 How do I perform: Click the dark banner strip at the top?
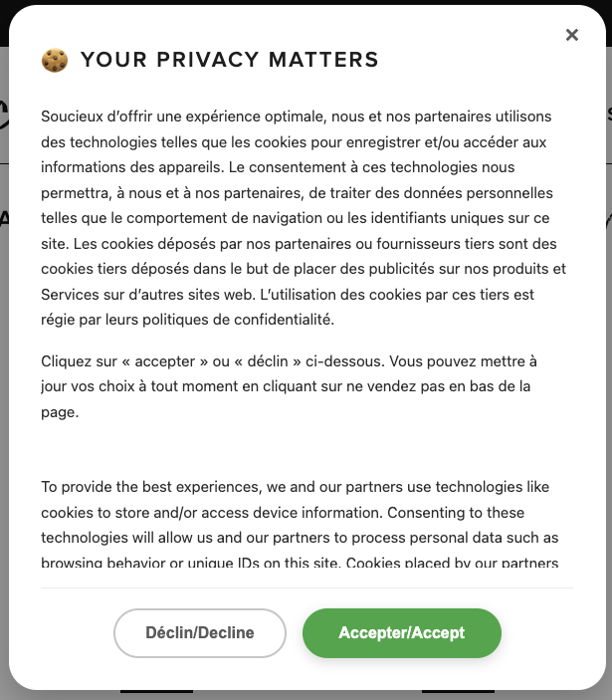click(306, 2)
